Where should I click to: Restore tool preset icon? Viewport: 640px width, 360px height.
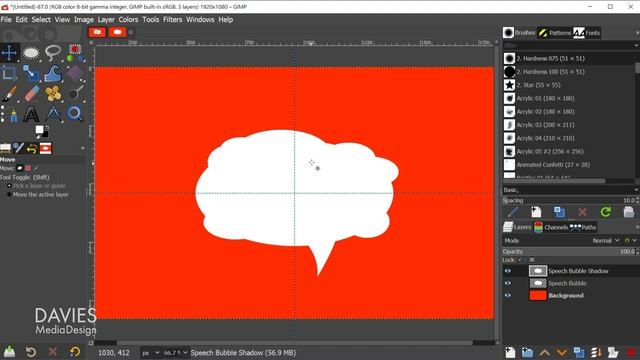coord(31,351)
